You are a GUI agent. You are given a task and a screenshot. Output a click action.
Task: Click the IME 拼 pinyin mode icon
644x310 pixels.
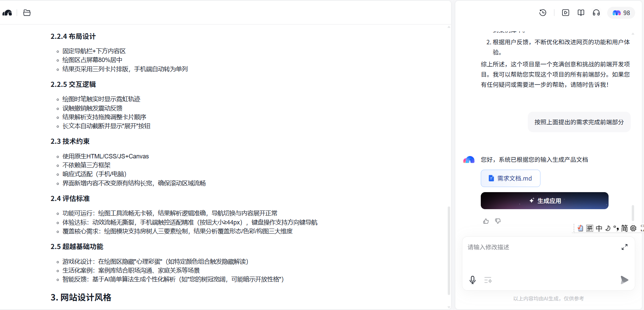[590, 228]
